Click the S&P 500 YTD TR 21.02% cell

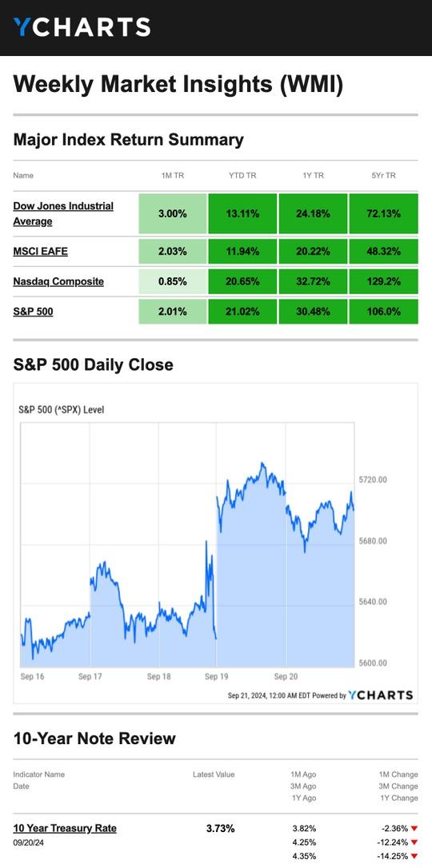coord(242,311)
